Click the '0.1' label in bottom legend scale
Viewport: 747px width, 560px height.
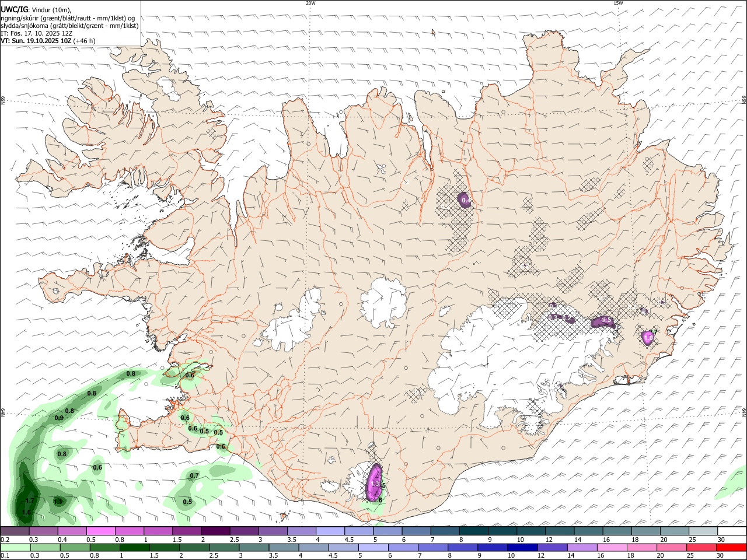(x=5, y=556)
